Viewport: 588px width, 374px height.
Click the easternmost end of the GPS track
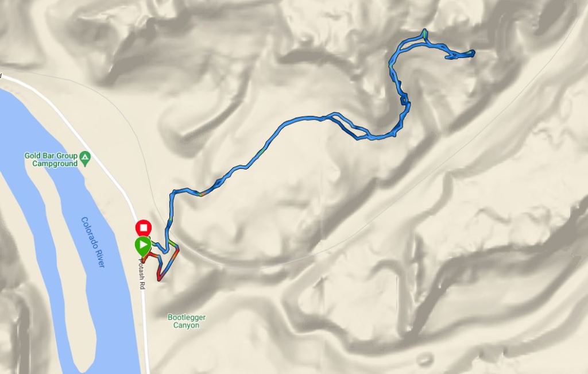pos(473,52)
